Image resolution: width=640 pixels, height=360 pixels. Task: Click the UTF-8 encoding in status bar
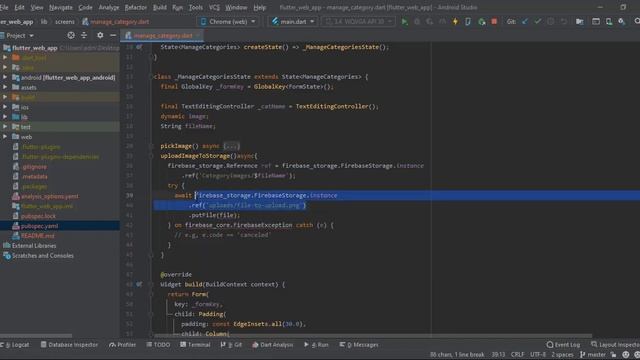(x=538, y=355)
